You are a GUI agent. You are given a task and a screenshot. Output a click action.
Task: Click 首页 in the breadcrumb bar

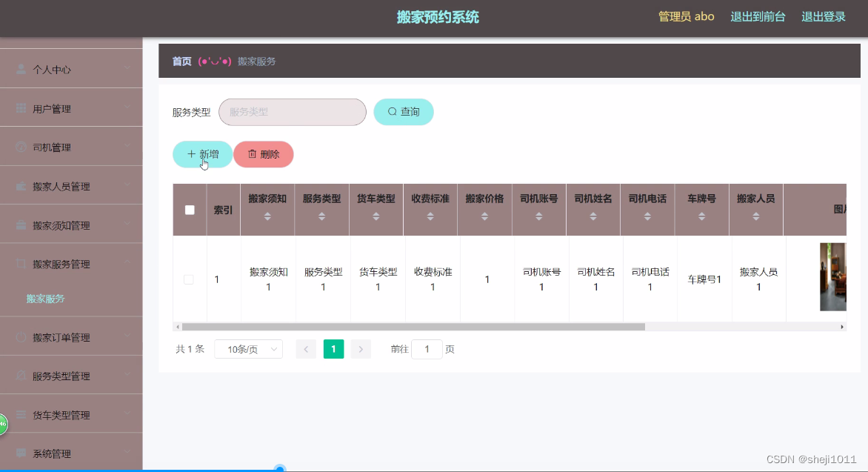point(181,61)
